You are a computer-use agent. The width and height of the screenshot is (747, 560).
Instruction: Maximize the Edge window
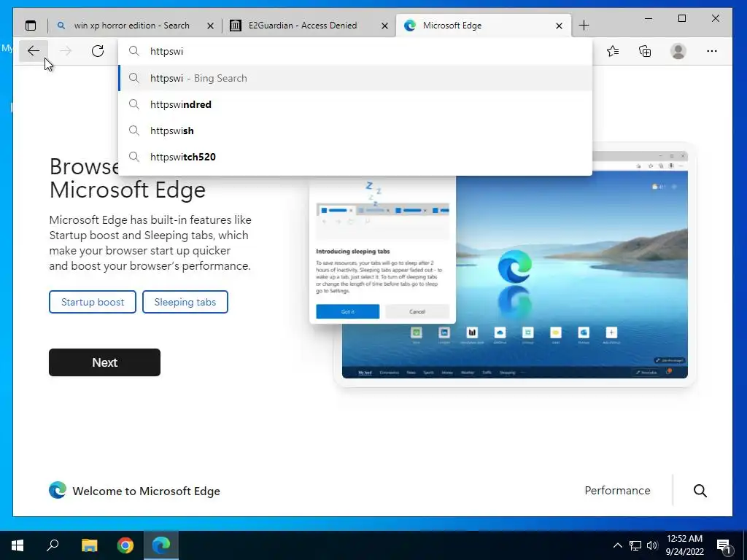pyautogui.click(x=682, y=18)
